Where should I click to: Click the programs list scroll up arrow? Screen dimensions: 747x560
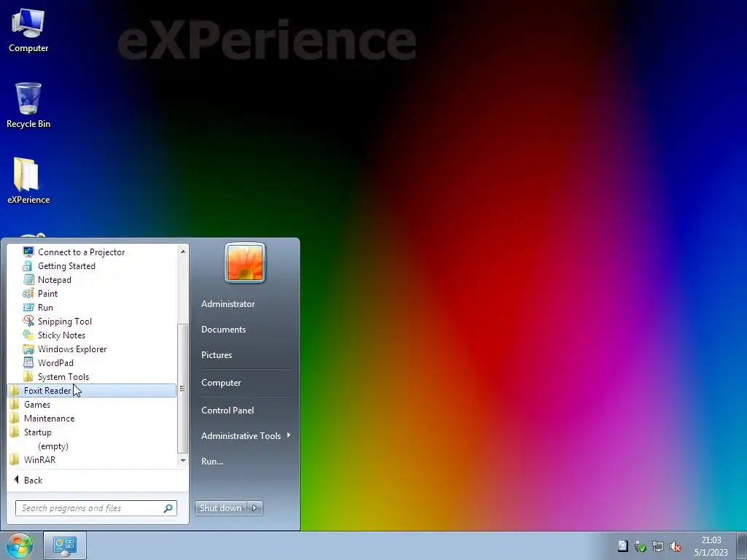(183, 251)
